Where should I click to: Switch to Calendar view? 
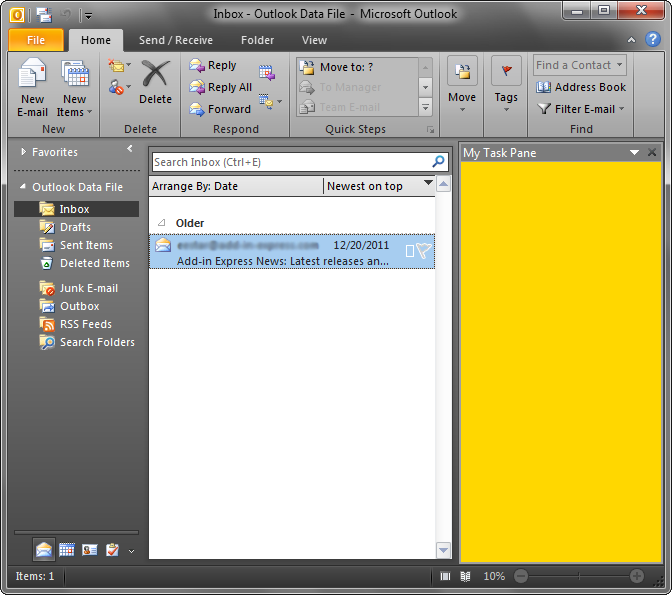click(x=66, y=550)
